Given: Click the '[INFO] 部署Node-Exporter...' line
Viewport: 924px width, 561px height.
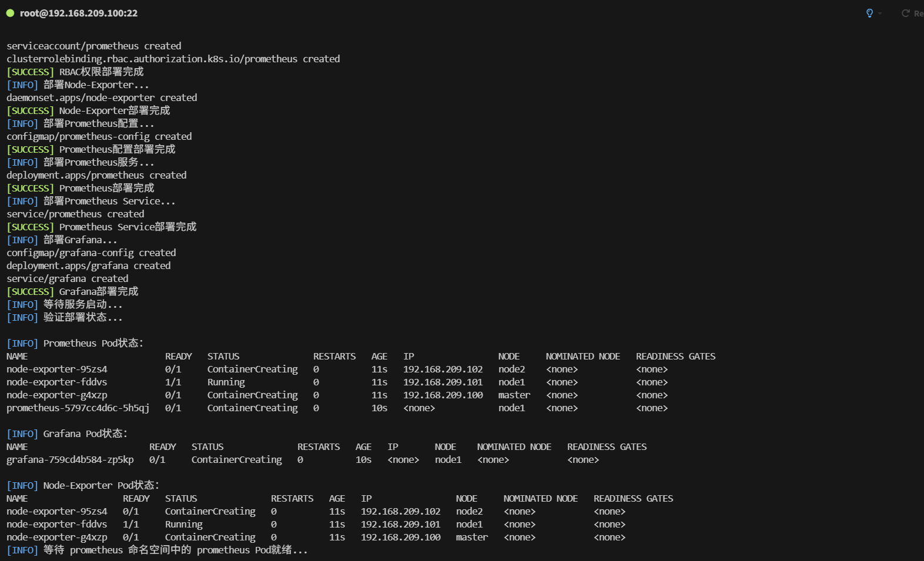Looking at the screenshot, I should [78, 85].
